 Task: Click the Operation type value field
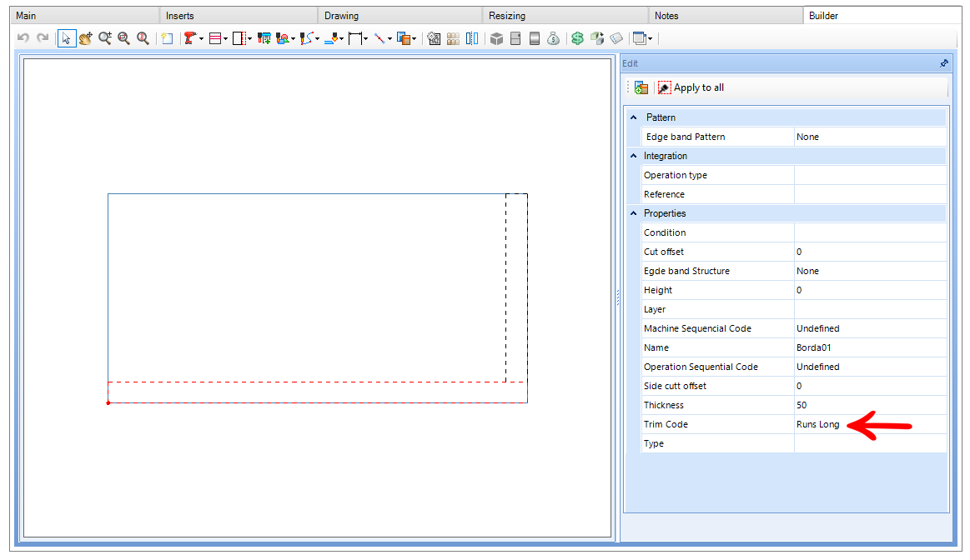(x=871, y=175)
